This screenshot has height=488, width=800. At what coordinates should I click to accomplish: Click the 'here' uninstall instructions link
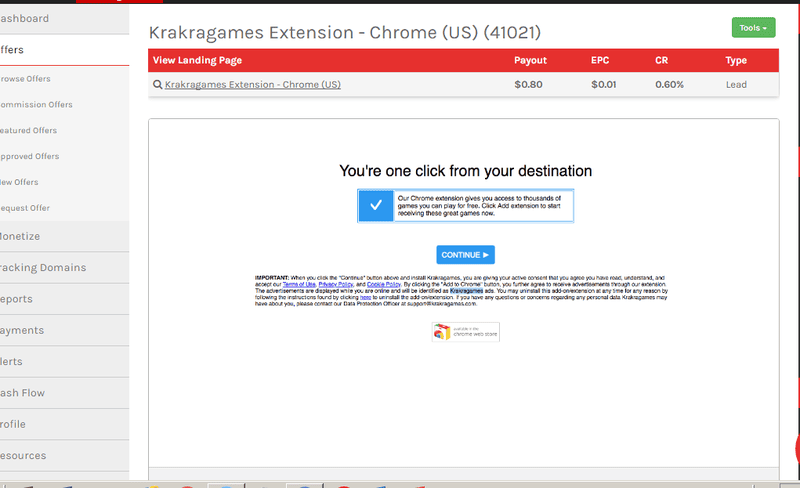pos(365,297)
